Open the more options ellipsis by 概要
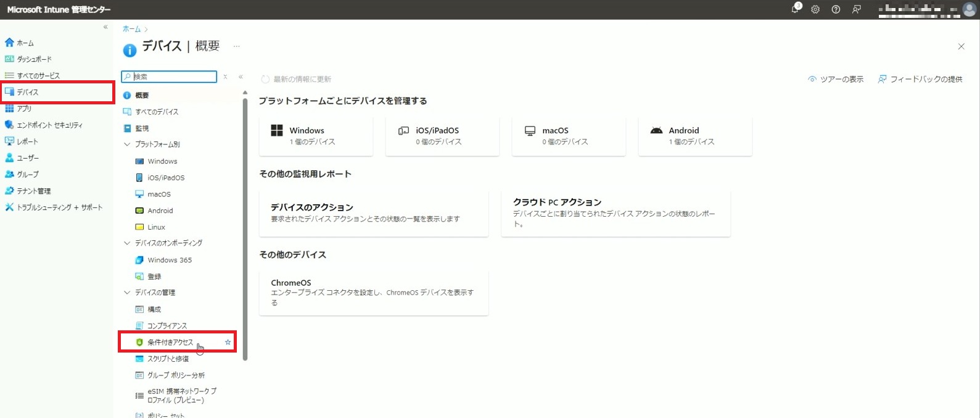 tap(236, 46)
